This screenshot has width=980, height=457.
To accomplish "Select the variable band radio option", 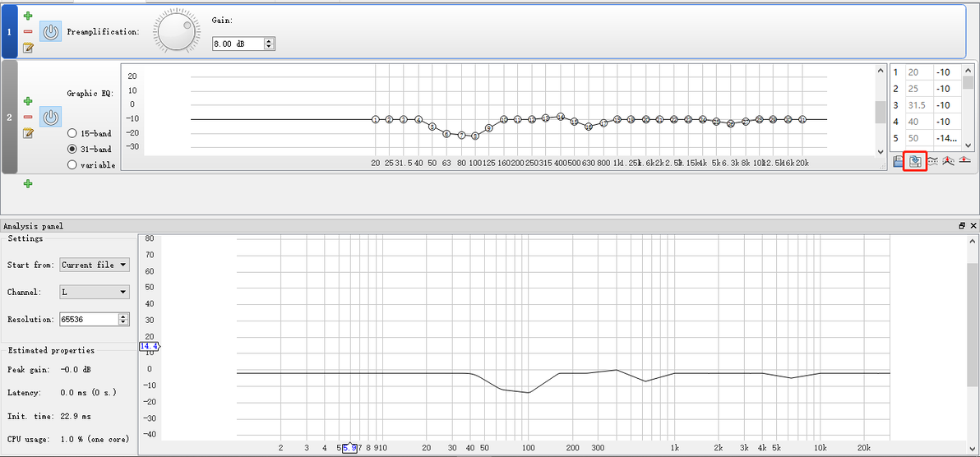I will point(72,164).
